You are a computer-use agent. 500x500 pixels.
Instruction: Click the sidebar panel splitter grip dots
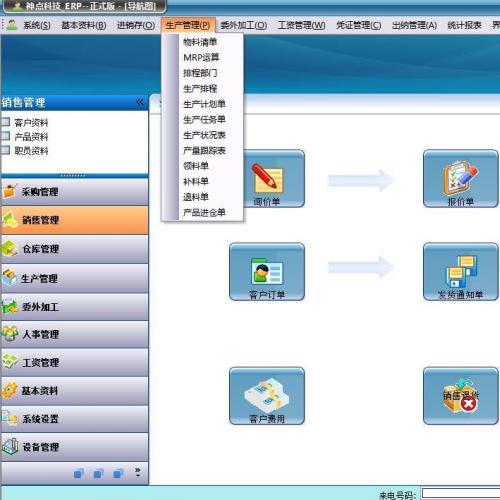pyautogui.click(x=73, y=175)
